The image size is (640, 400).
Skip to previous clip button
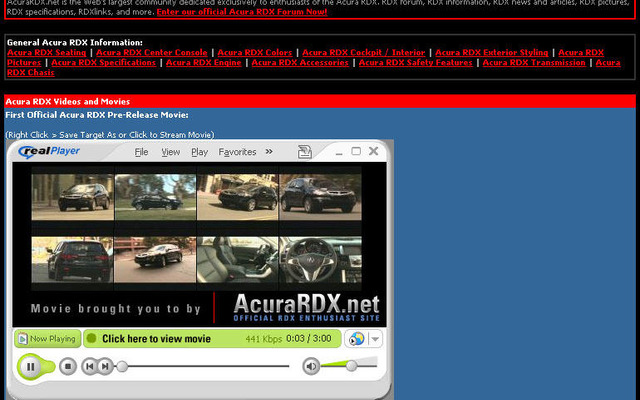89,367
